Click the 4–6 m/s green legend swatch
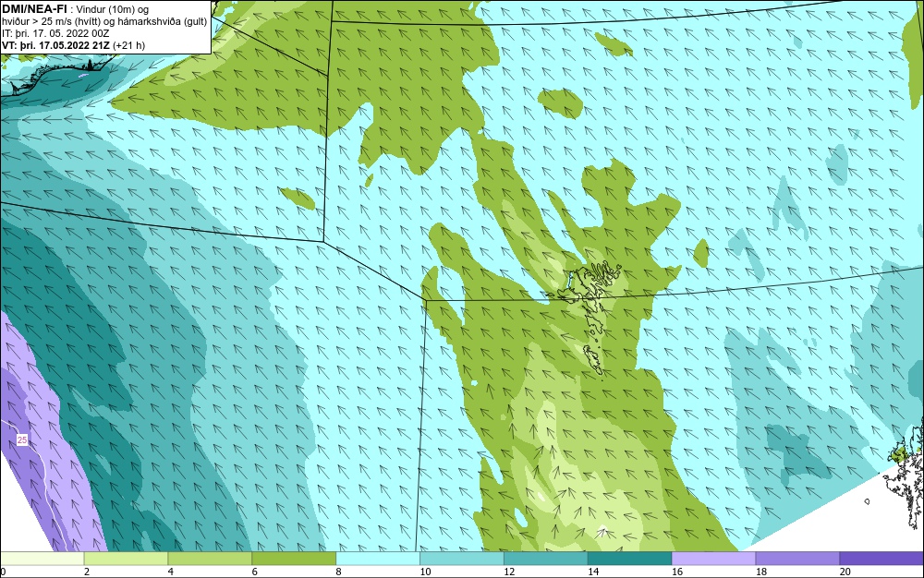Screen dimensions: 924x578 click(210, 558)
